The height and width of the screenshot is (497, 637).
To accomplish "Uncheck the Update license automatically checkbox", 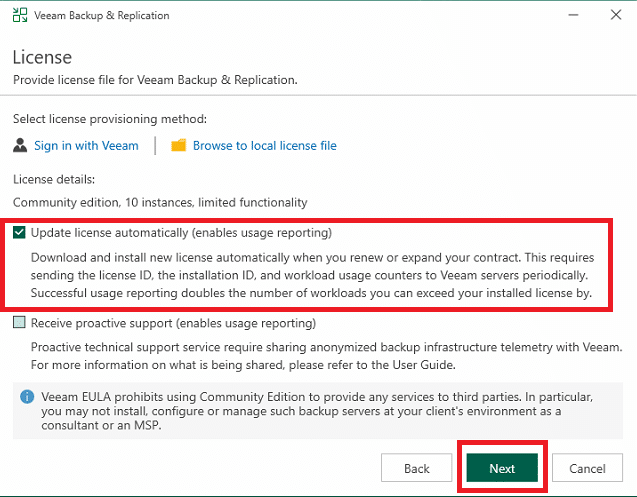I will [x=21, y=233].
